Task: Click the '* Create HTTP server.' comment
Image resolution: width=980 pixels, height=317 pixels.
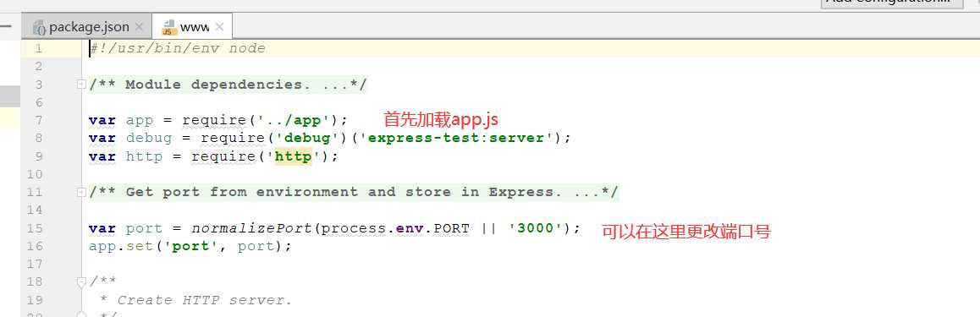Action: [x=195, y=300]
